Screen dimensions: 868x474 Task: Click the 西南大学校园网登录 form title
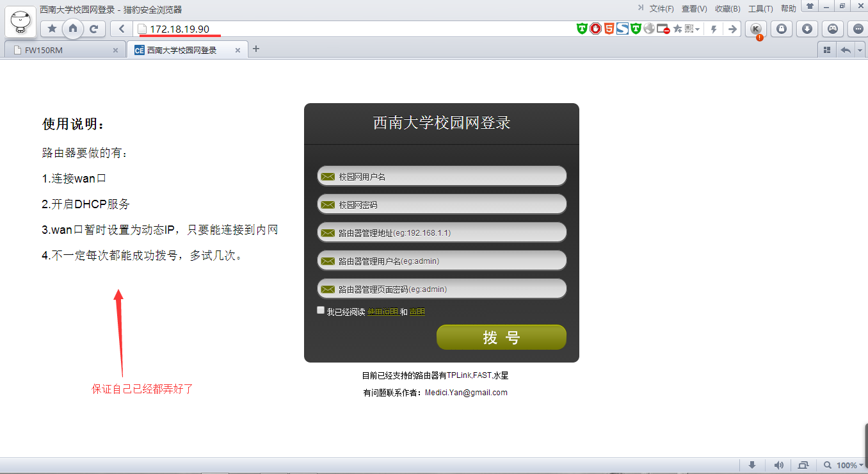tap(442, 123)
